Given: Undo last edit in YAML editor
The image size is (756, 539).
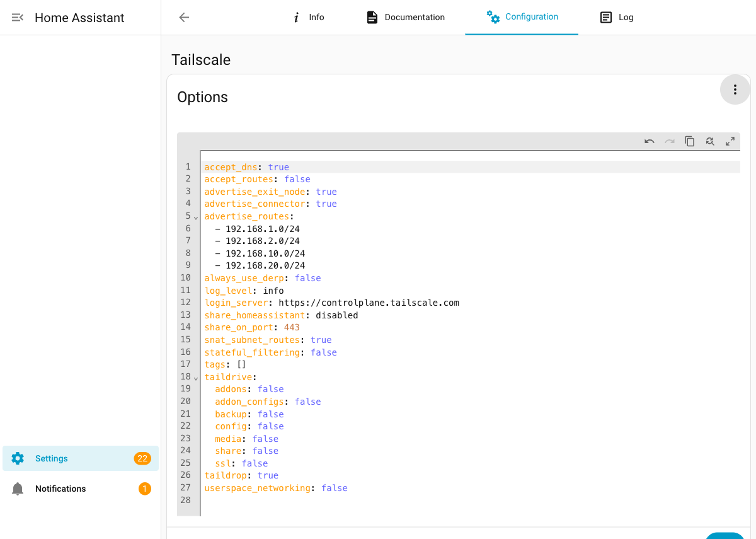Looking at the screenshot, I should coord(650,141).
